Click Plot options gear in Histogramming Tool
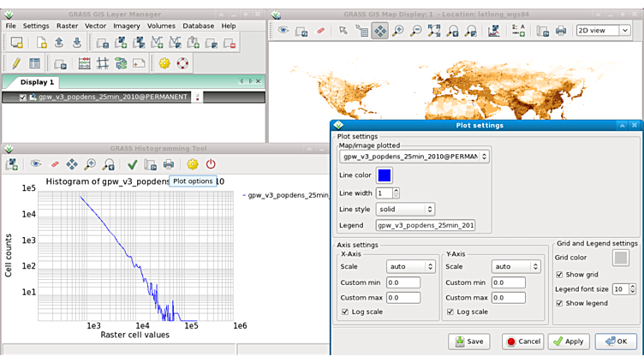 pos(192,164)
